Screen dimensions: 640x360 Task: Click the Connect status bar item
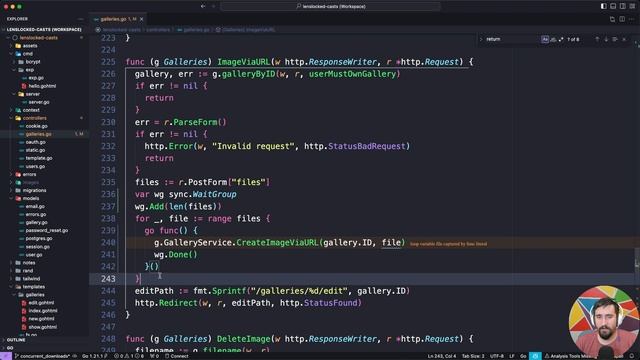coord(176,356)
